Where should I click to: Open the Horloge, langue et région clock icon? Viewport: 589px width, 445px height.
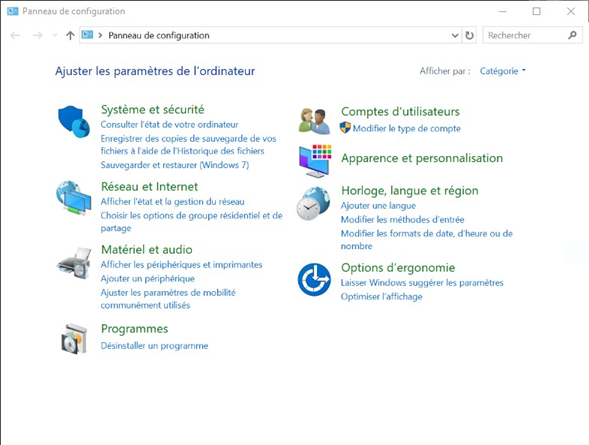click(313, 203)
